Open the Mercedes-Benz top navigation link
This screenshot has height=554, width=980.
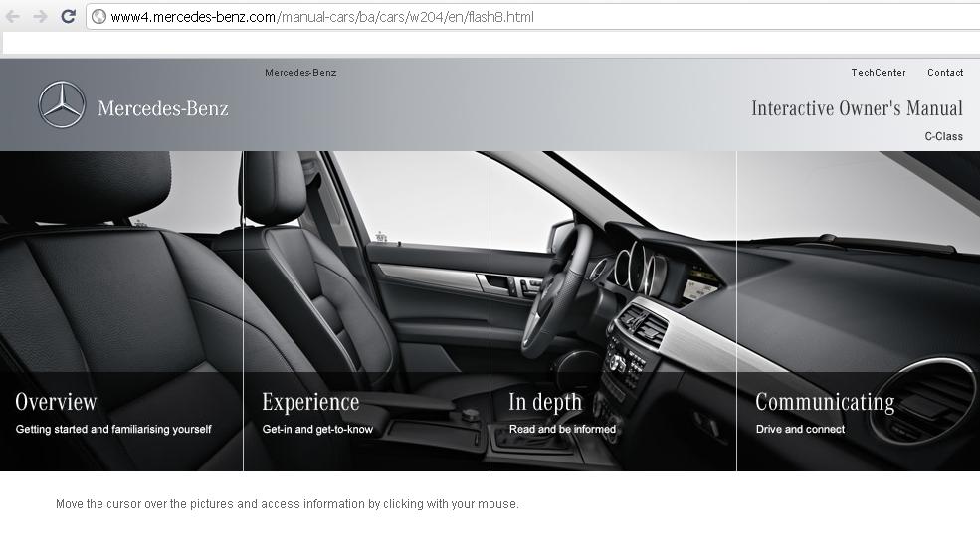(300, 73)
